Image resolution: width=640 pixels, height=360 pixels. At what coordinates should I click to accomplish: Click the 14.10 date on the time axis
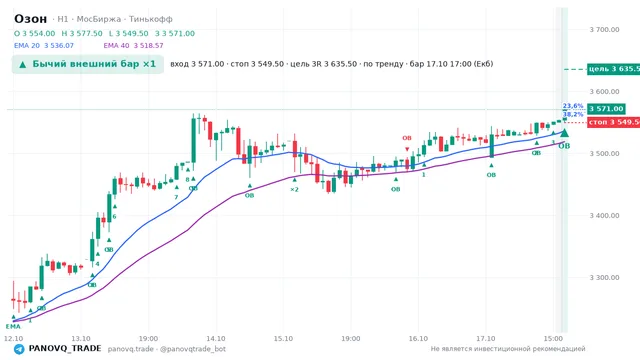(x=216, y=338)
